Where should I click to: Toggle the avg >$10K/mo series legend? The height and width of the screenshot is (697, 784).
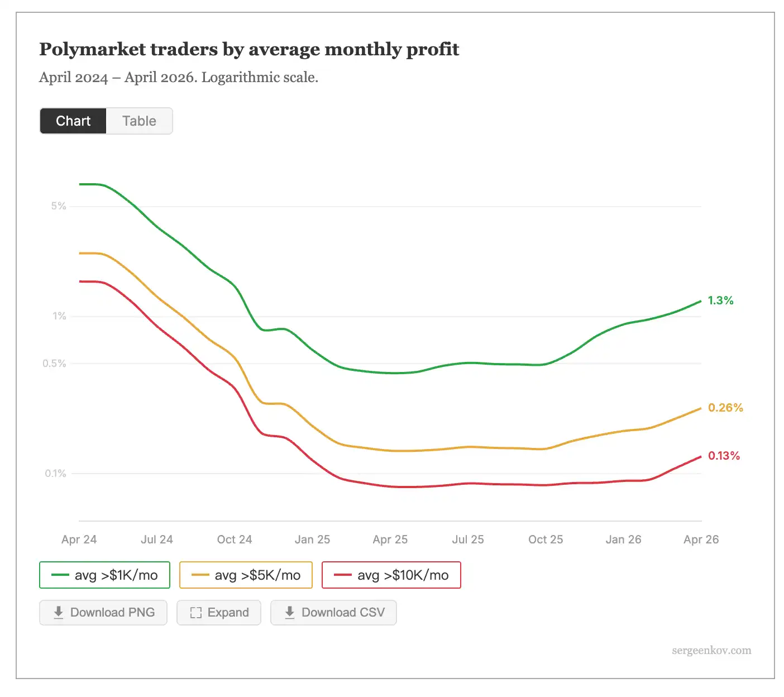[391, 575]
